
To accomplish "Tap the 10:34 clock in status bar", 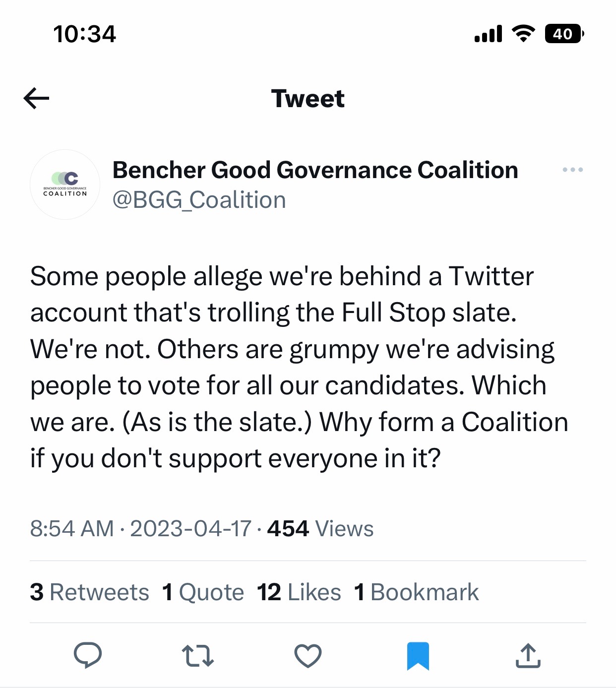I will point(84,34).
